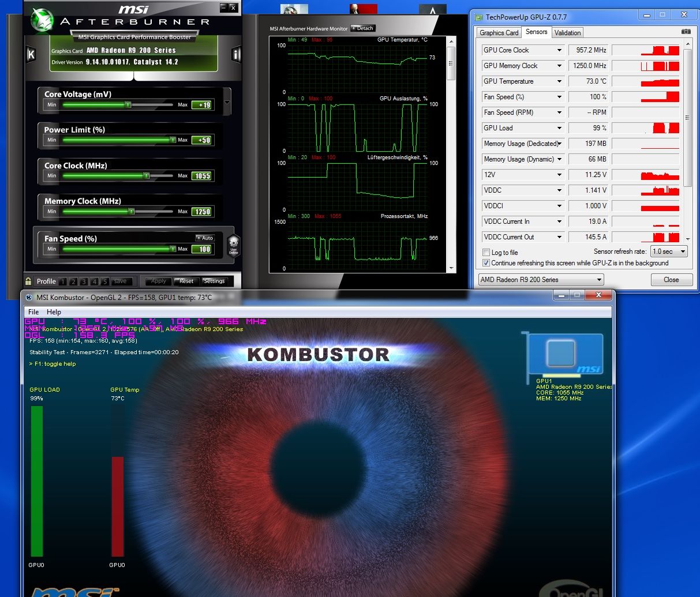Switch to the Validation tab
The width and height of the screenshot is (700, 597).
pyautogui.click(x=567, y=33)
